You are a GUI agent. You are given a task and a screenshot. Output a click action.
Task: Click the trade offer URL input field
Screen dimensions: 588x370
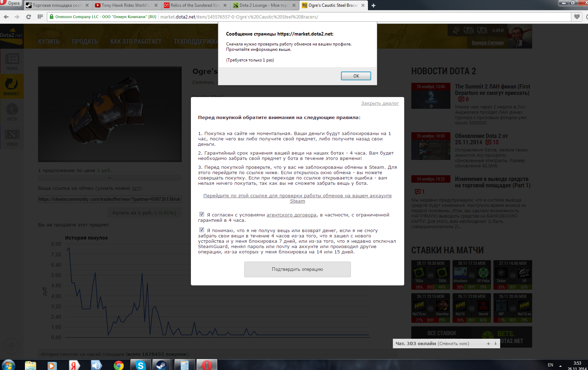110,199
